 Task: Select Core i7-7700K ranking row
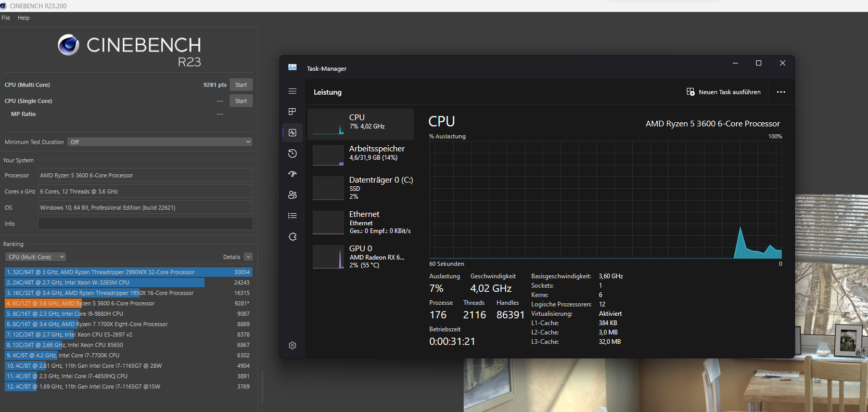[x=128, y=355]
